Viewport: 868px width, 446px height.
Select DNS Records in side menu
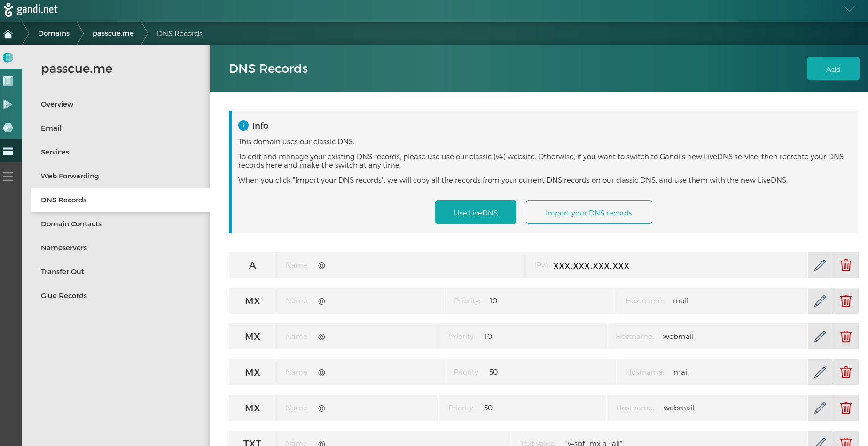(121, 200)
